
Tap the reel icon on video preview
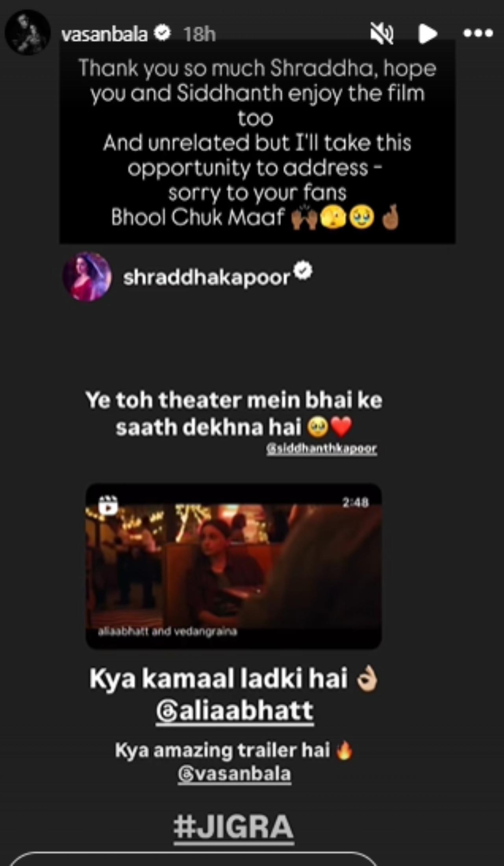click(x=108, y=505)
